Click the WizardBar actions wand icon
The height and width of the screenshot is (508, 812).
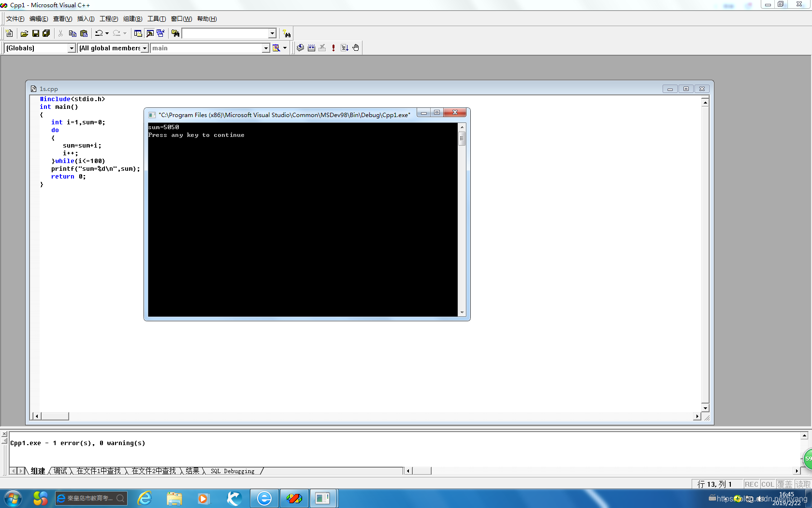click(276, 48)
